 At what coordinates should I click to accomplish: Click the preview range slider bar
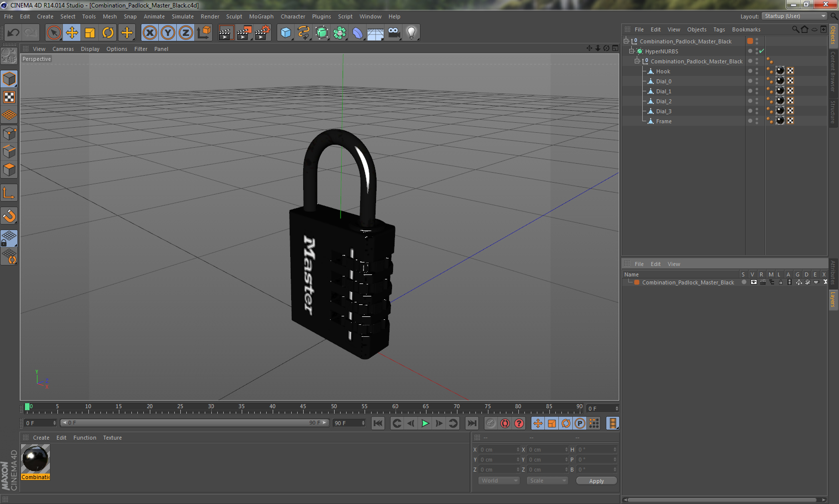194,423
